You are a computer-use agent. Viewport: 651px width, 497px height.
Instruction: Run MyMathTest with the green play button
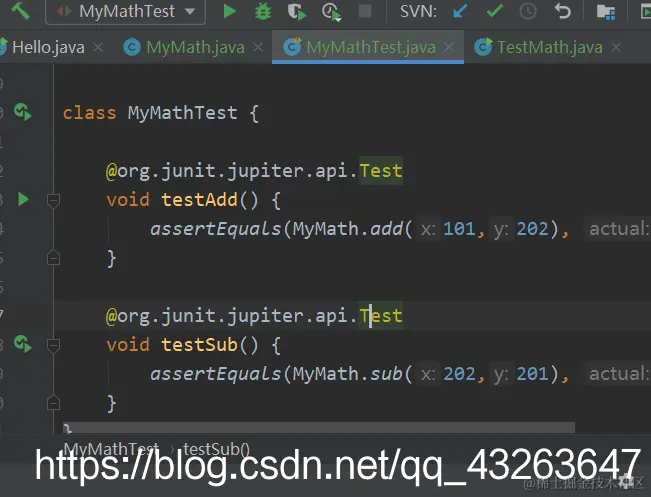[229, 12]
